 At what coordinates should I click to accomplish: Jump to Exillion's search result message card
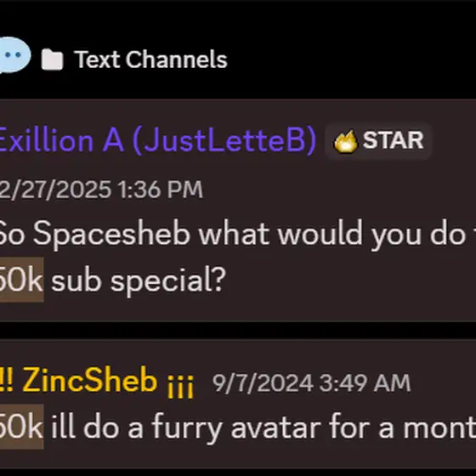238,210
